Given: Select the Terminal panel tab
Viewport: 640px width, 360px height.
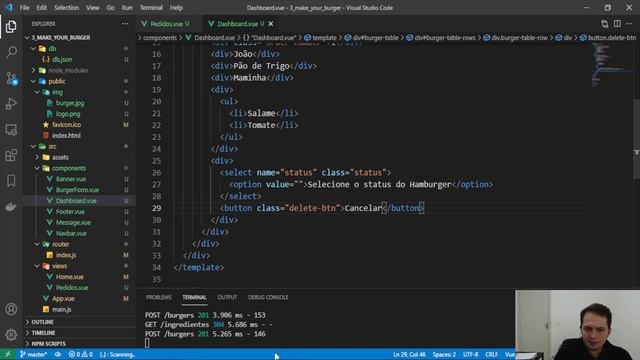Looking at the screenshot, I should (194, 297).
